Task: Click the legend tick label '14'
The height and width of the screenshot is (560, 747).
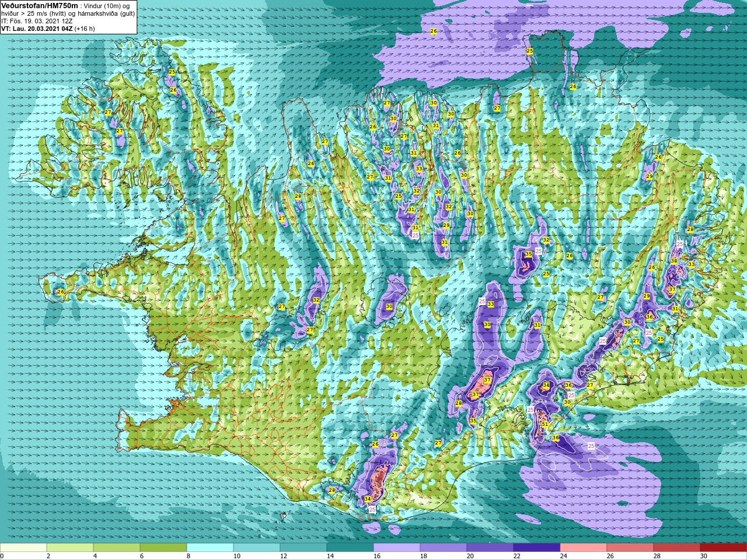Action: 330,556
